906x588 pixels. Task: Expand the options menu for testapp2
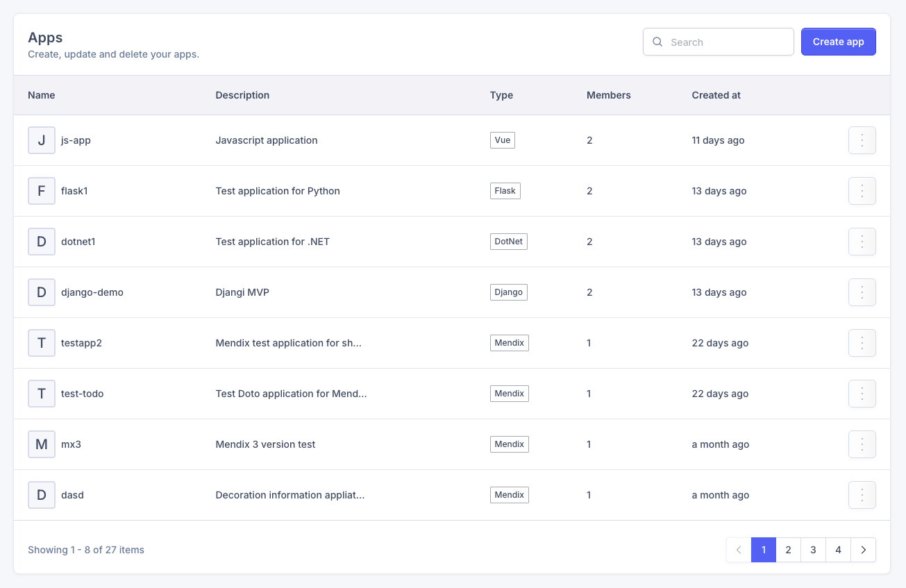[x=862, y=343]
